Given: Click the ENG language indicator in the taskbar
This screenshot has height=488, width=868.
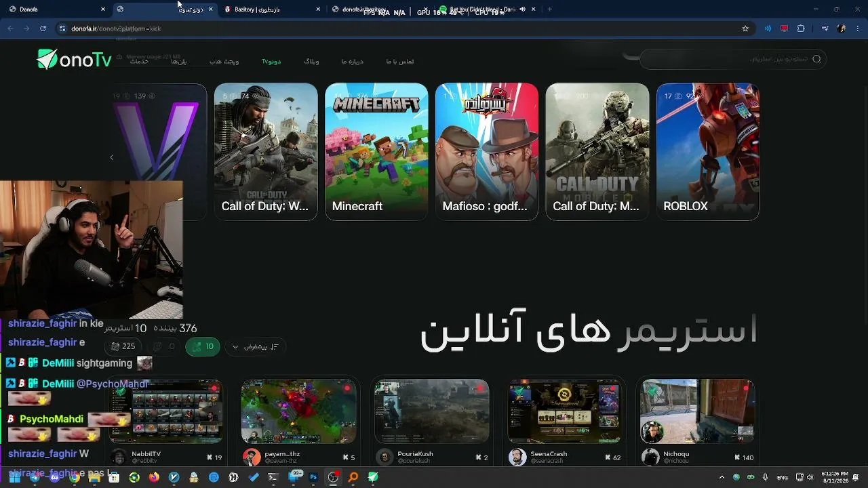Looking at the screenshot, I should point(783,477).
